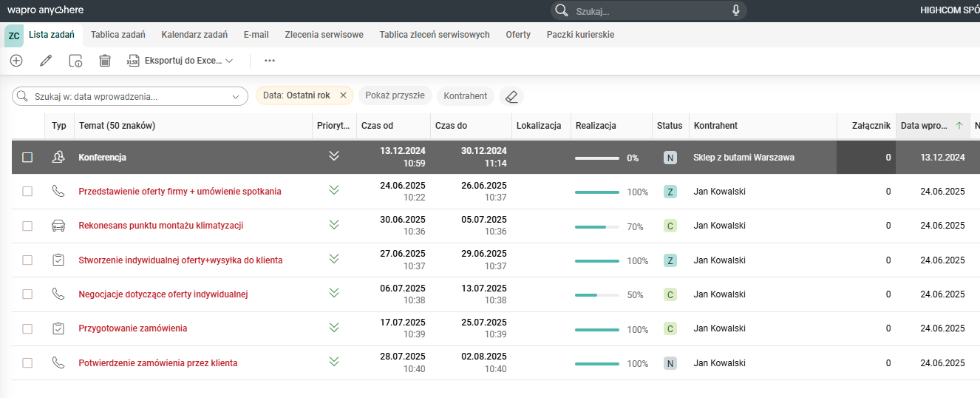
Task: Click the car icon of Rekonesans row
Action: pyautogui.click(x=58, y=226)
